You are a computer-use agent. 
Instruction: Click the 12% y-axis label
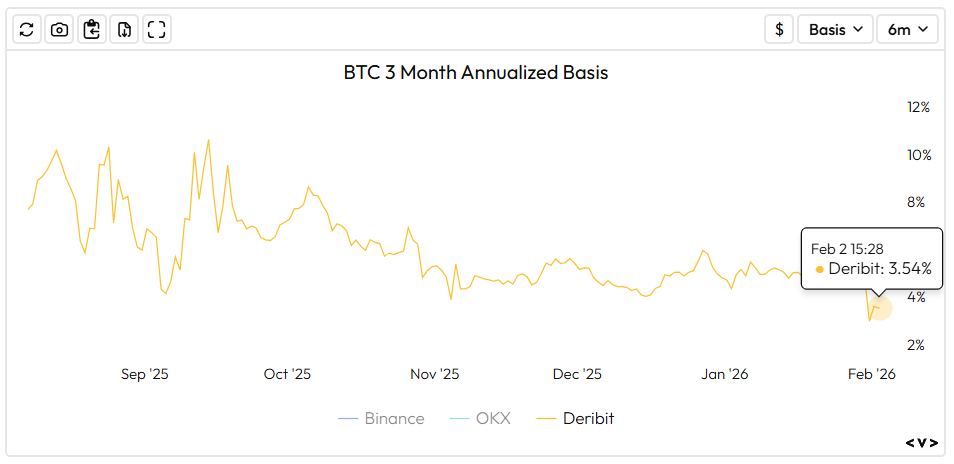tap(918, 107)
